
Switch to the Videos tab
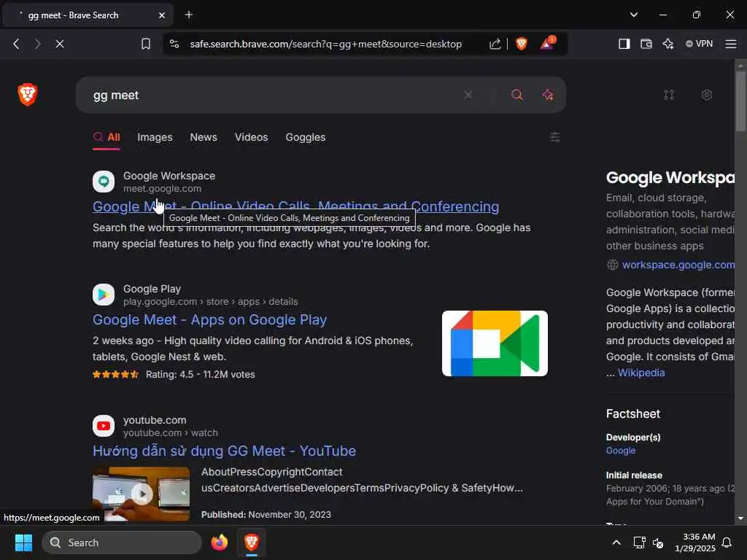pos(251,137)
